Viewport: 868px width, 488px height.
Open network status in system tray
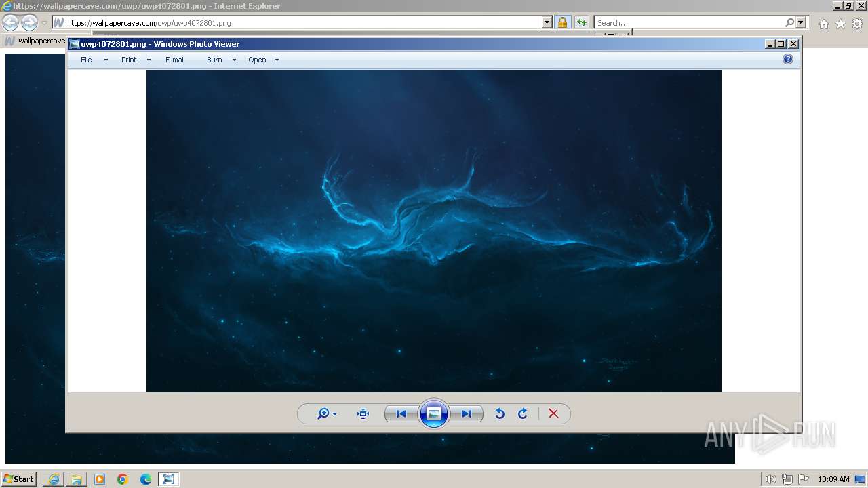[x=787, y=479]
